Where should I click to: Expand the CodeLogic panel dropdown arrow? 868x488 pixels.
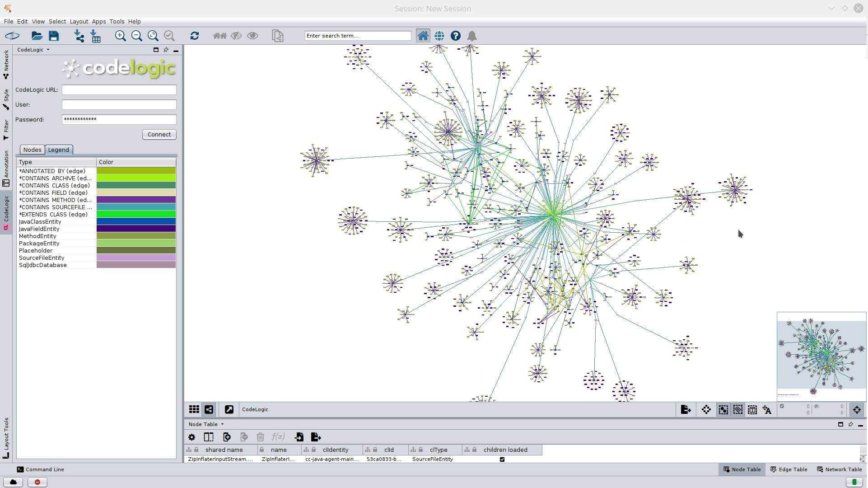(48, 50)
